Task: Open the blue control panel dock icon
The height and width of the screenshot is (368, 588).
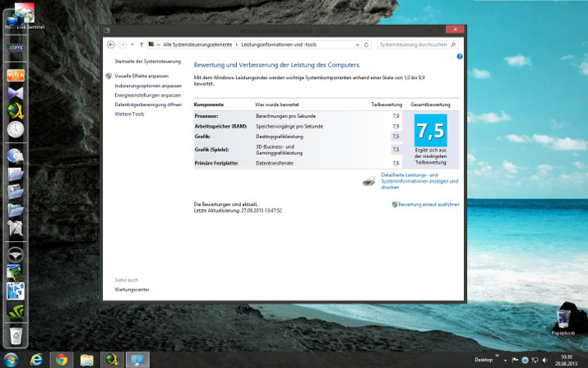Action: (x=16, y=291)
